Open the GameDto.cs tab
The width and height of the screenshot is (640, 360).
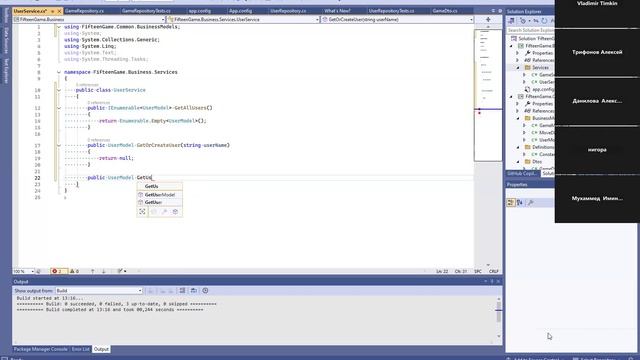pos(444,11)
